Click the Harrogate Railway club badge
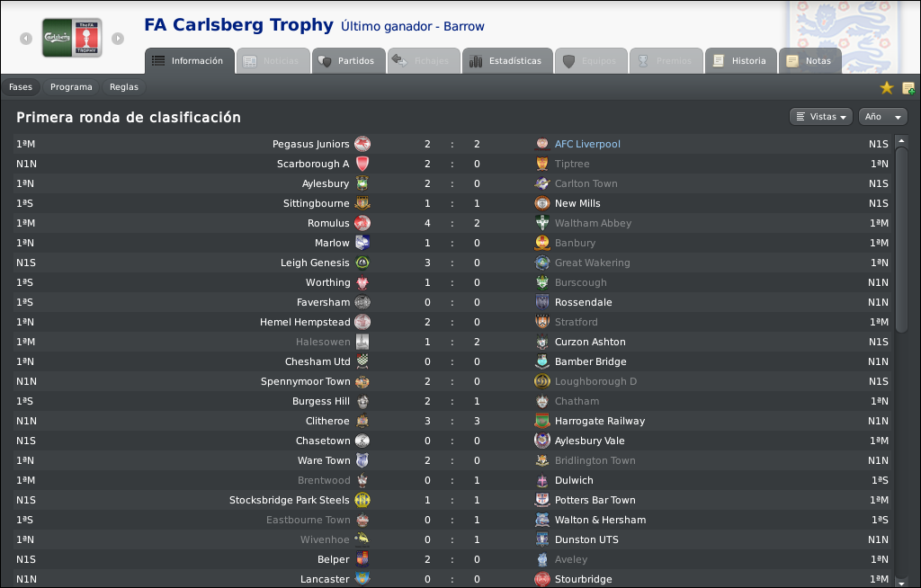The width and height of the screenshot is (921, 588). point(542,421)
